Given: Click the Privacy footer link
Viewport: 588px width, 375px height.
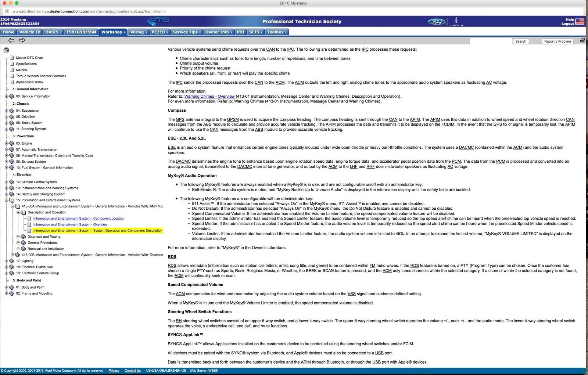Looking at the screenshot, I should [x=114, y=371].
